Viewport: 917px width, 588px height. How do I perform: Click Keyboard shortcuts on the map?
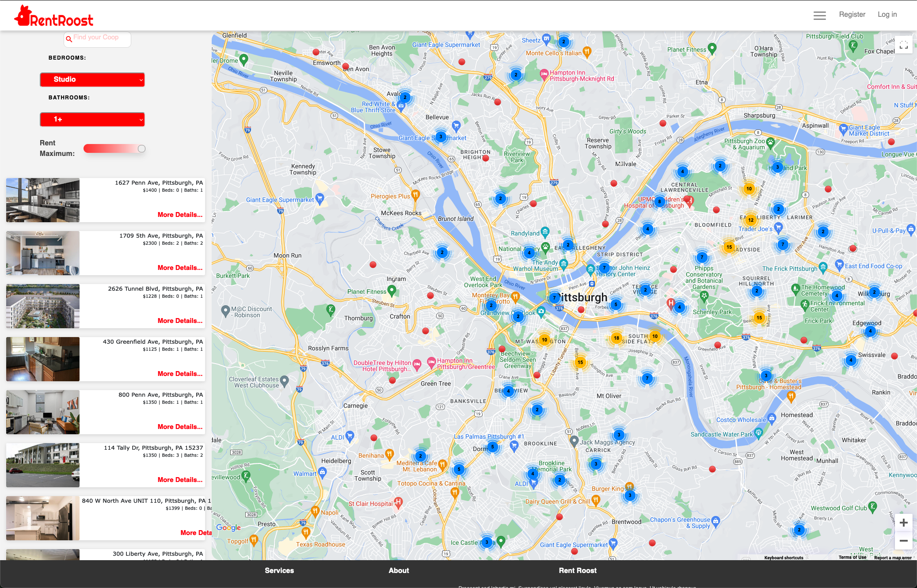tap(784, 558)
